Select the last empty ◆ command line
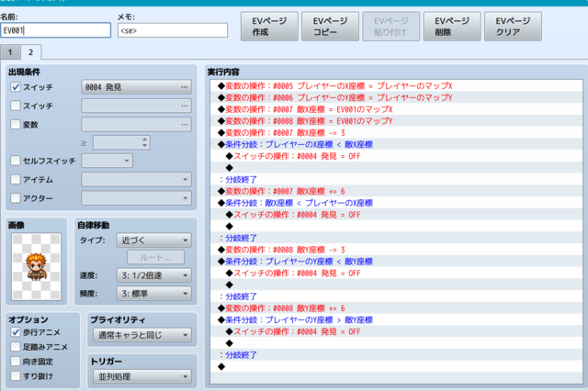This screenshot has width=588, height=391. point(396,366)
